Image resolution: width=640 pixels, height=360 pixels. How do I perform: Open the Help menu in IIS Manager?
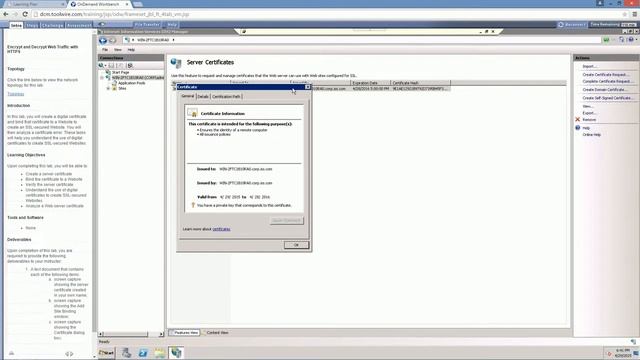pyautogui.click(x=131, y=50)
